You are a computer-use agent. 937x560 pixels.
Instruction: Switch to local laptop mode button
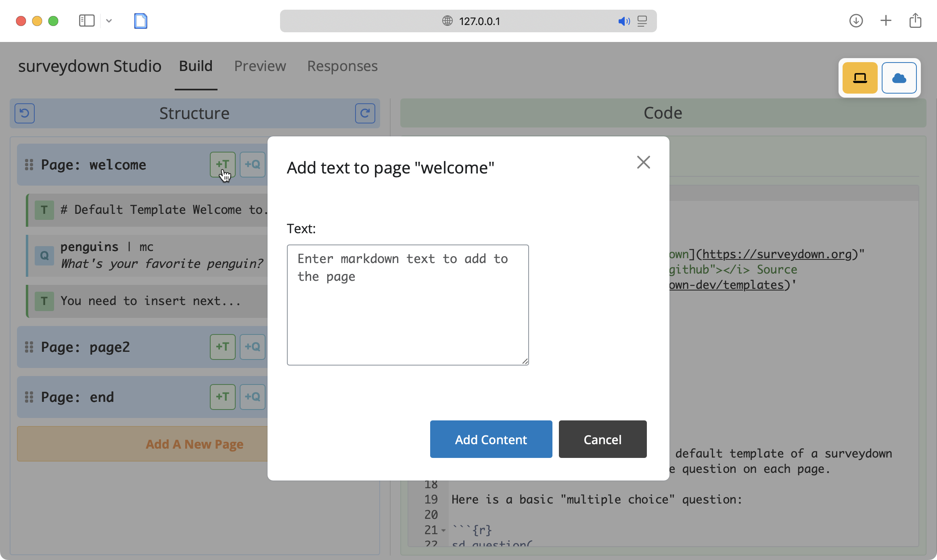coord(860,78)
